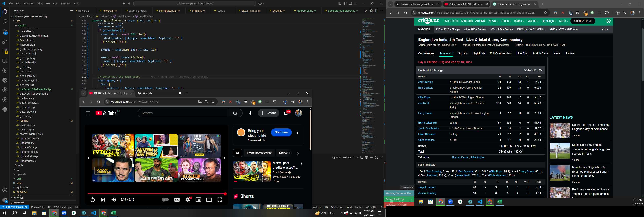This screenshot has height=217, width=644.
Task: Mute the YouTube player volume
Action: [x=114, y=200]
